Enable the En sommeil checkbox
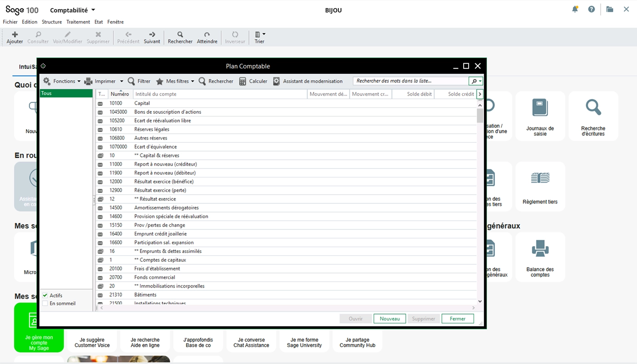 [45, 303]
